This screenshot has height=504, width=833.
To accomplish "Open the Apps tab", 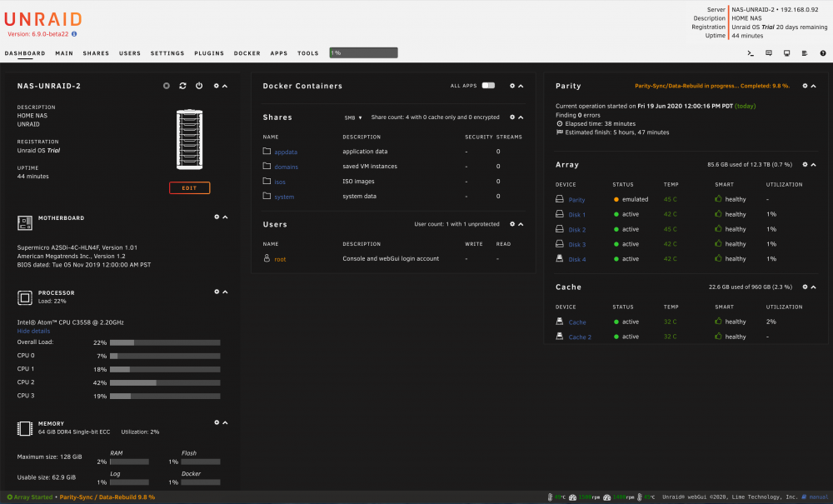I will [x=279, y=53].
